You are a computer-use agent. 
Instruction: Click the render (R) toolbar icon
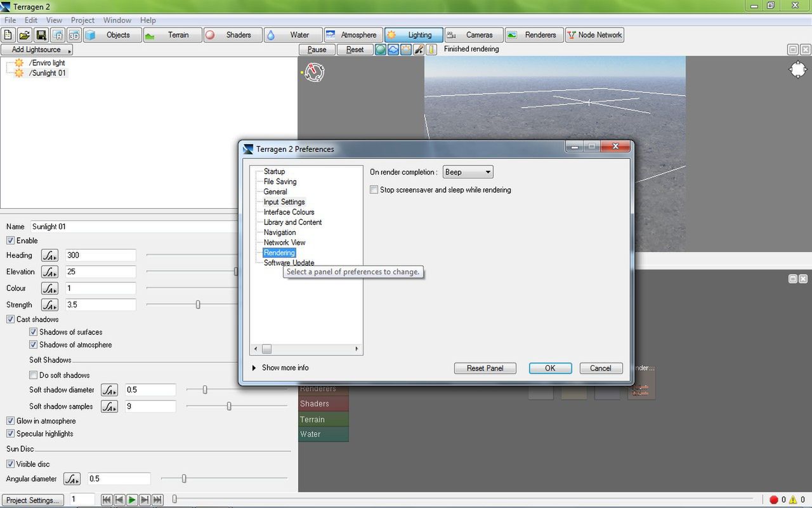click(x=58, y=35)
